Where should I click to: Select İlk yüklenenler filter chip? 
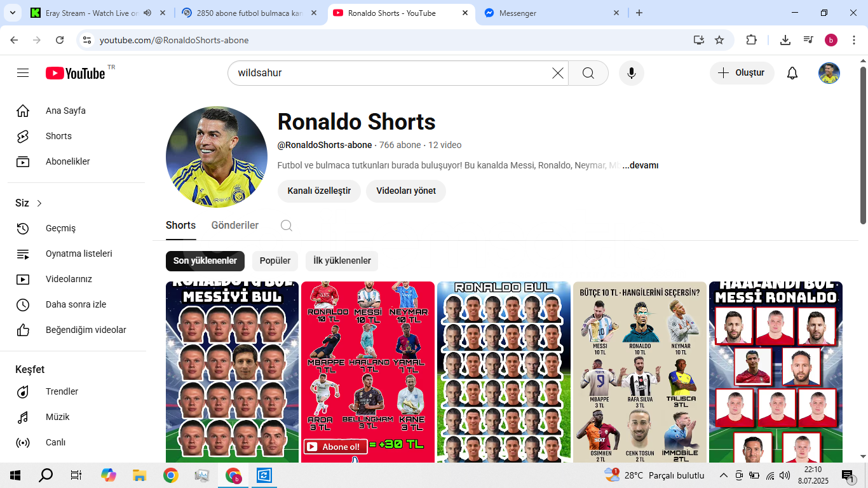342,261
